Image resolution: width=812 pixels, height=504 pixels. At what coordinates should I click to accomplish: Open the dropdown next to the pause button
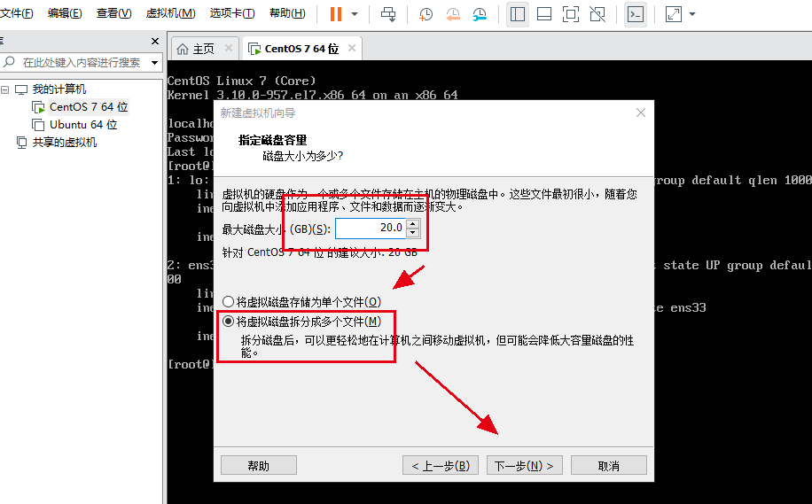pyautogui.click(x=355, y=14)
